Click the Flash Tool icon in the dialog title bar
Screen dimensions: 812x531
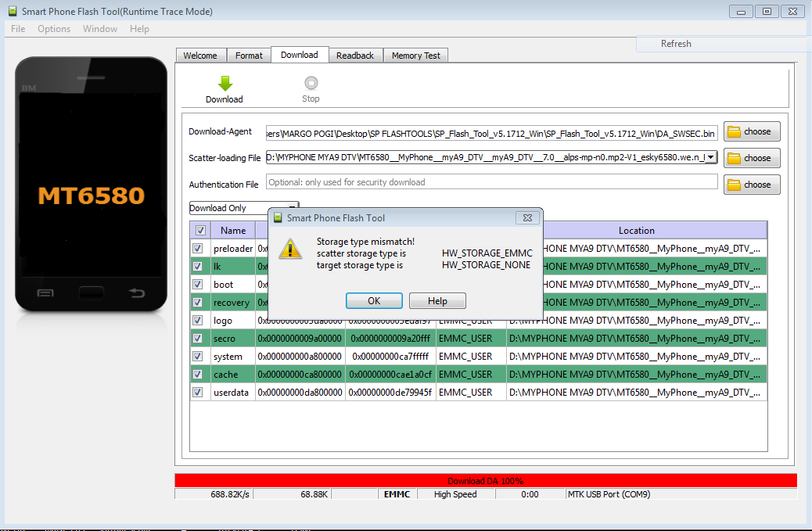(x=278, y=218)
